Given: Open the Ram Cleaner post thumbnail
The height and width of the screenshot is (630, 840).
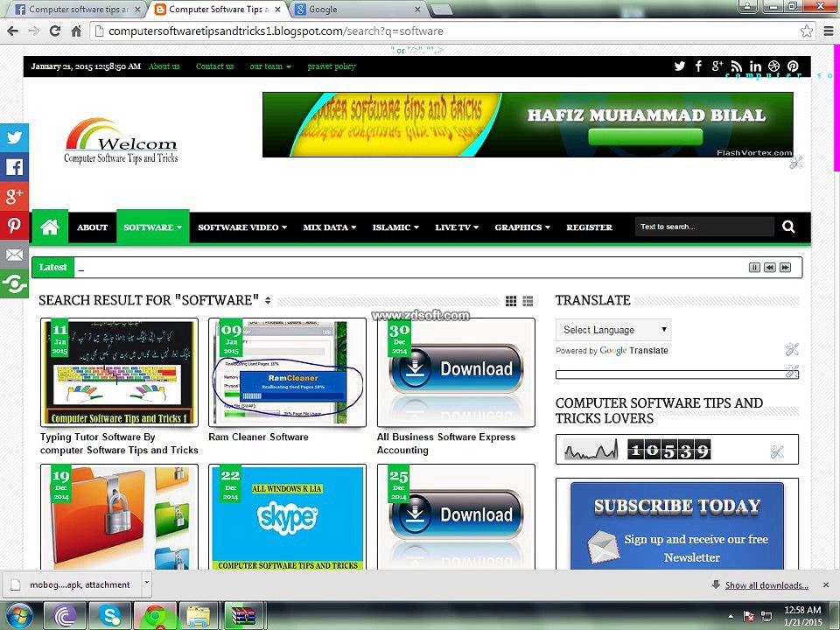Looking at the screenshot, I should 287,373.
